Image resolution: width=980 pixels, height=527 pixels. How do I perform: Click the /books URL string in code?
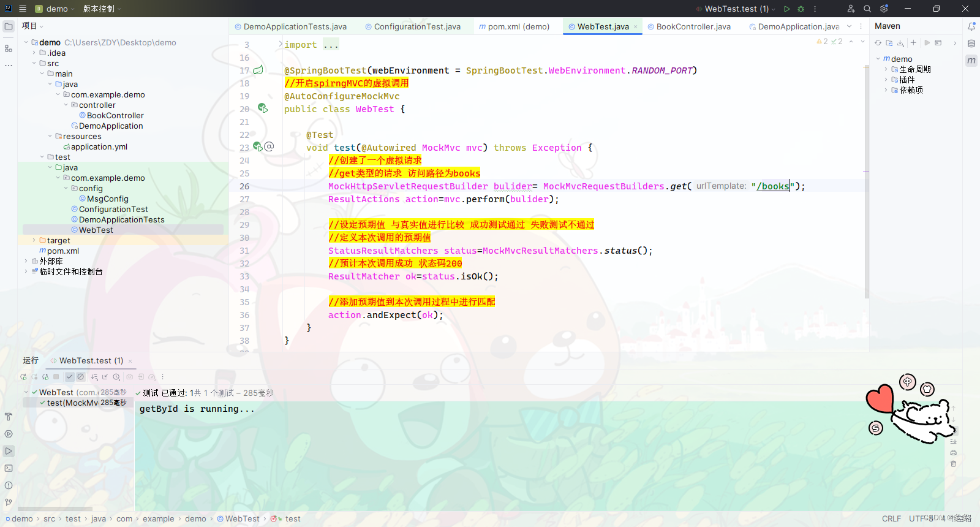(773, 186)
